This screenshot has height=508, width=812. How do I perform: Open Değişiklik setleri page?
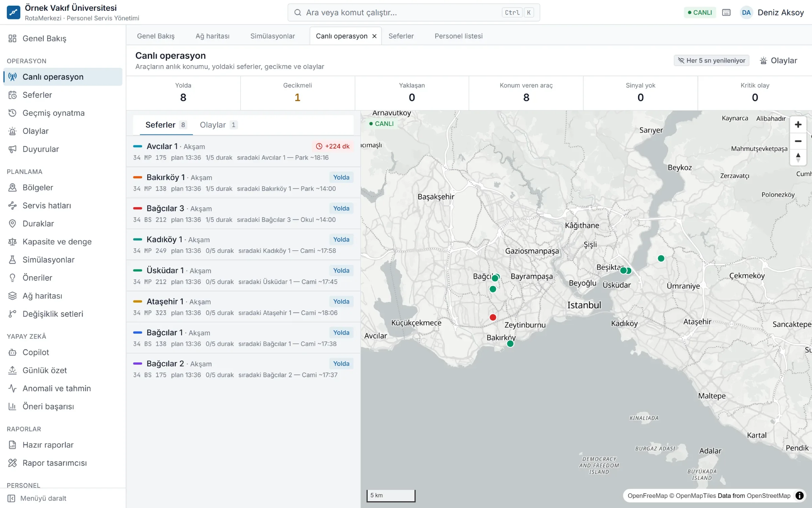click(x=63, y=314)
